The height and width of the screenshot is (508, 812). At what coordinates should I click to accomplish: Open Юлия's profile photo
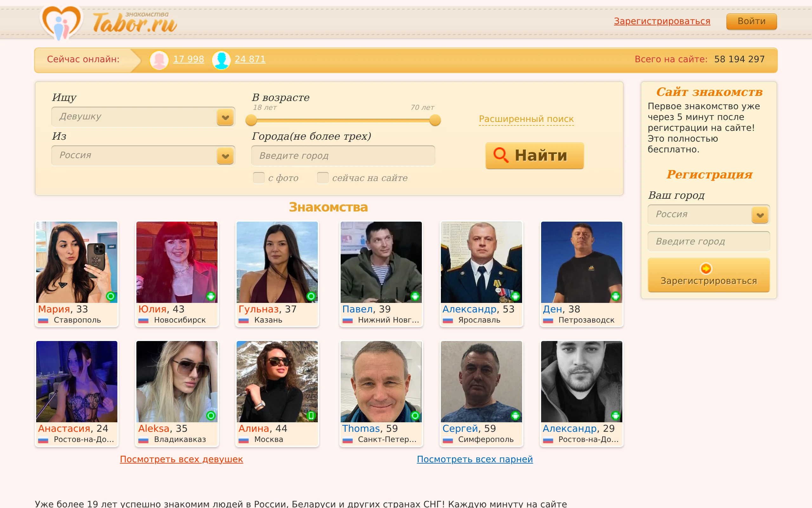177,262
